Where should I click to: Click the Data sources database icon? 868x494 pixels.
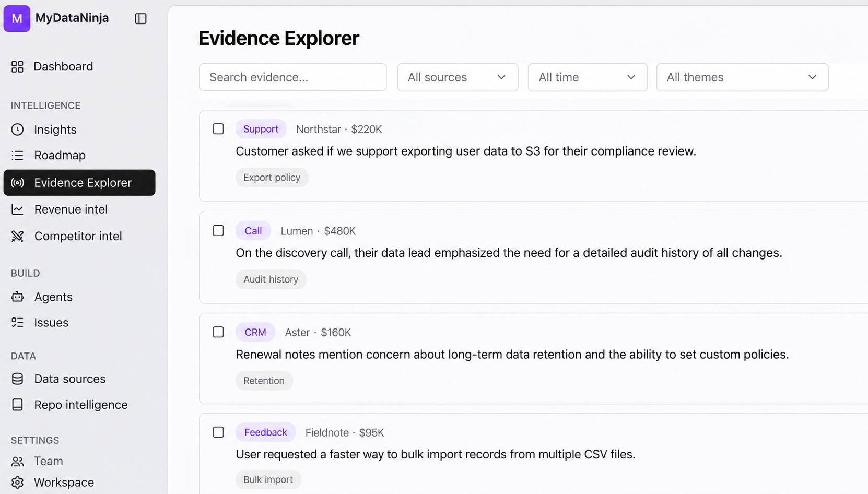pyautogui.click(x=17, y=379)
